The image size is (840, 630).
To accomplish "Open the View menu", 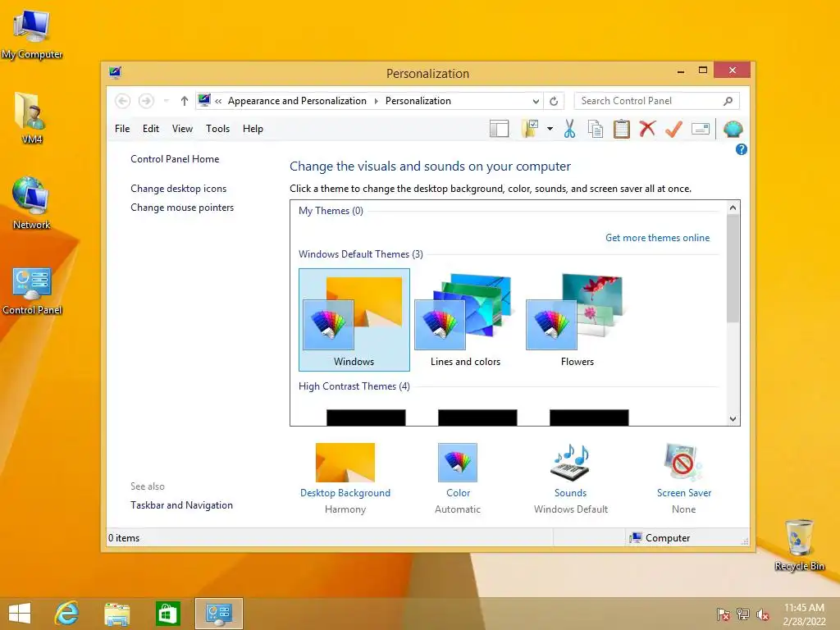I will tap(182, 129).
